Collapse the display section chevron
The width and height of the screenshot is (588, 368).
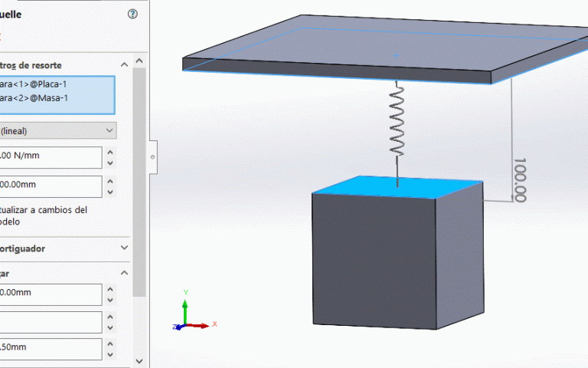125,273
